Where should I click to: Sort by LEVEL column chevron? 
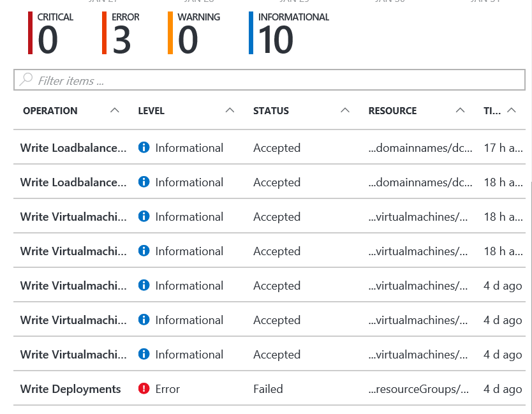pos(230,110)
